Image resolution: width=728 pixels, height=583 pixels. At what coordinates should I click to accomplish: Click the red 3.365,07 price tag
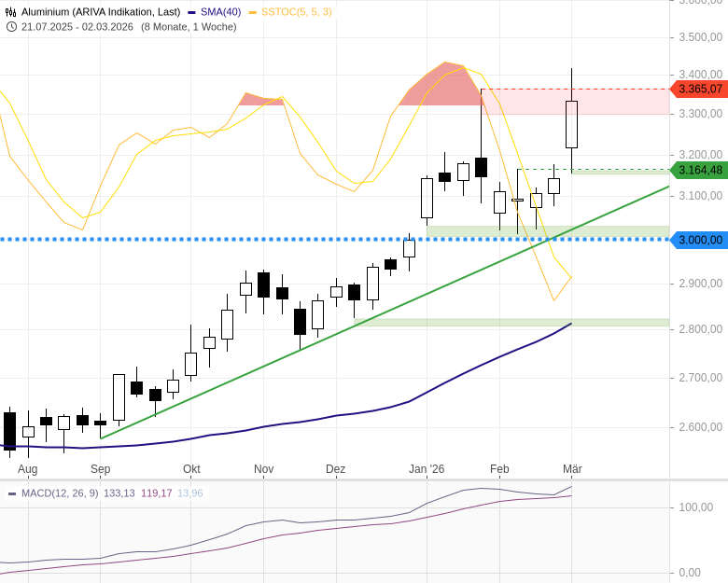coord(699,90)
